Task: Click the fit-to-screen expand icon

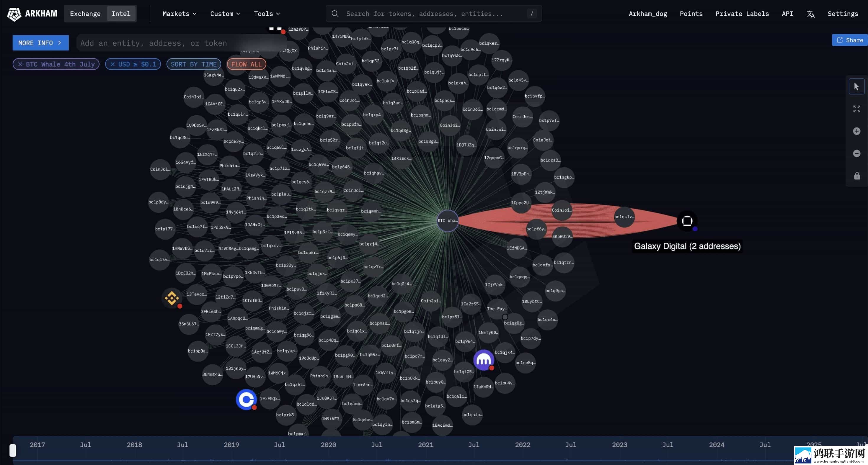Action: pos(856,109)
